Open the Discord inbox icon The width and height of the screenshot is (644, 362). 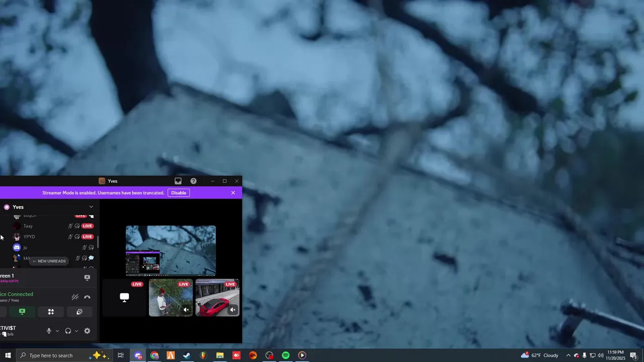pos(178,181)
